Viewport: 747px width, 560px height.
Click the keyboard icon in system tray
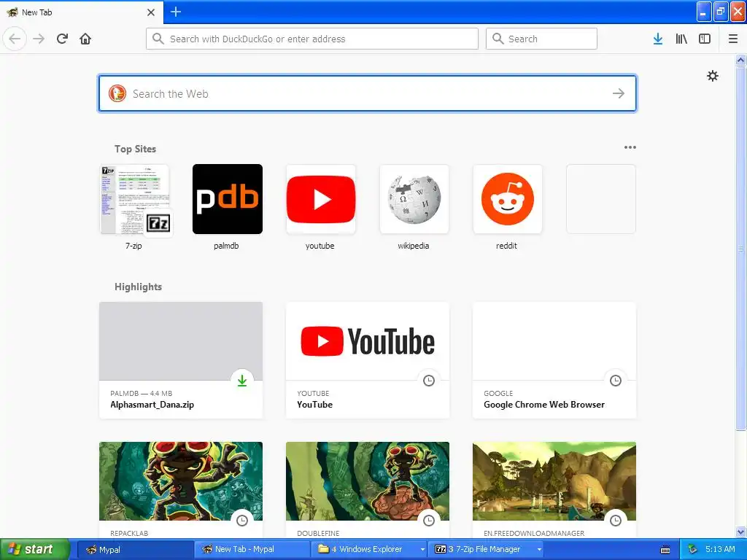tap(665, 550)
